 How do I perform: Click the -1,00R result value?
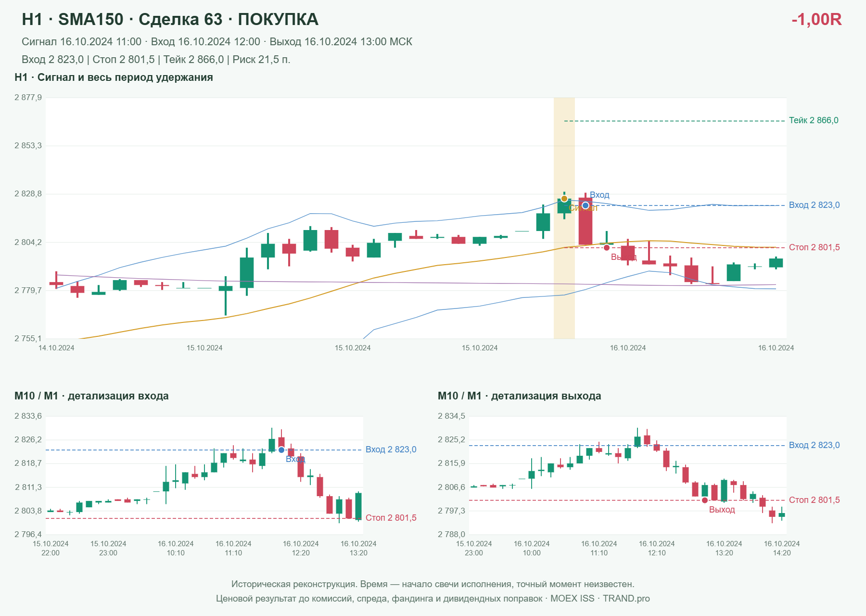pos(816,19)
